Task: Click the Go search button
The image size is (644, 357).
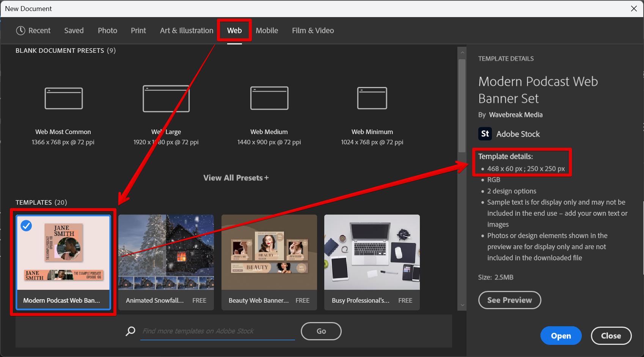Action: click(321, 331)
